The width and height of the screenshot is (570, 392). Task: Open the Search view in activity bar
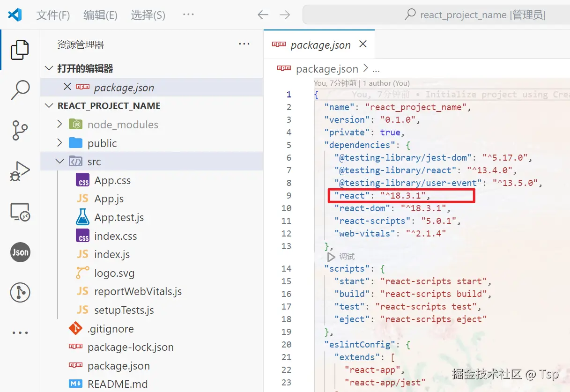pyautogui.click(x=20, y=90)
